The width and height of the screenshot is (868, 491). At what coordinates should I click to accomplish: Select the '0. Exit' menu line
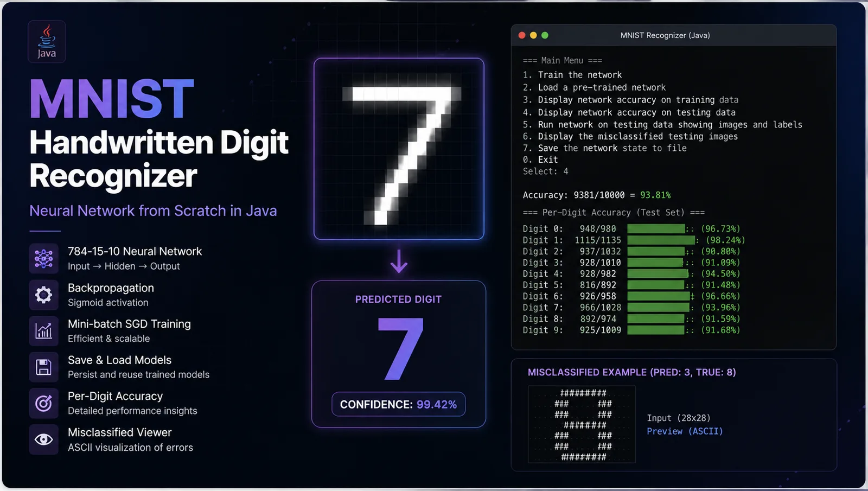pos(540,160)
